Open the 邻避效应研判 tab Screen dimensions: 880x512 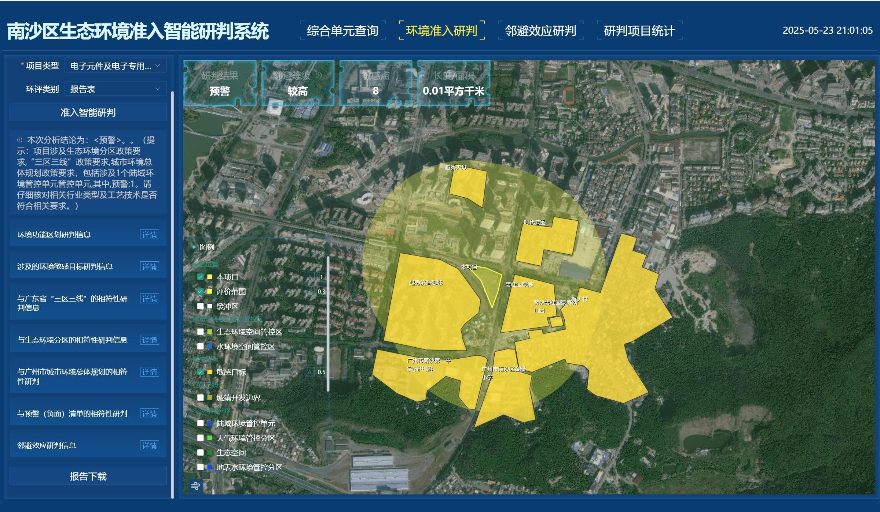click(541, 31)
